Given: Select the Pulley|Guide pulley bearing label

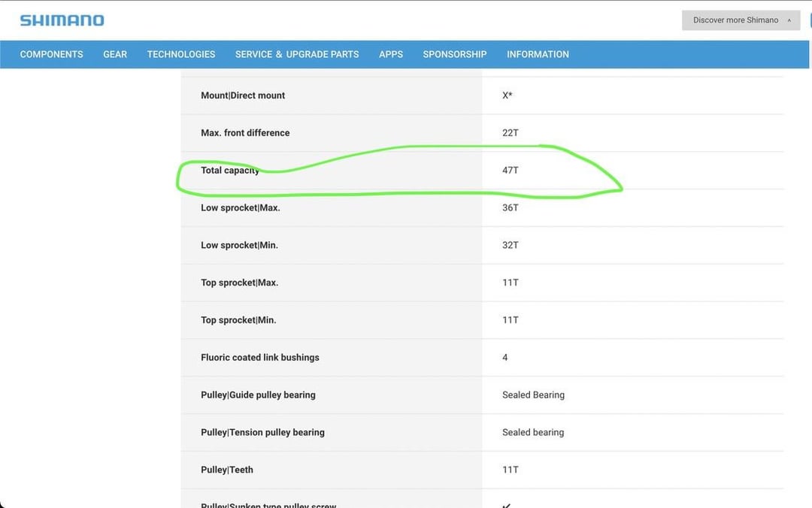Looking at the screenshot, I should [x=258, y=395].
